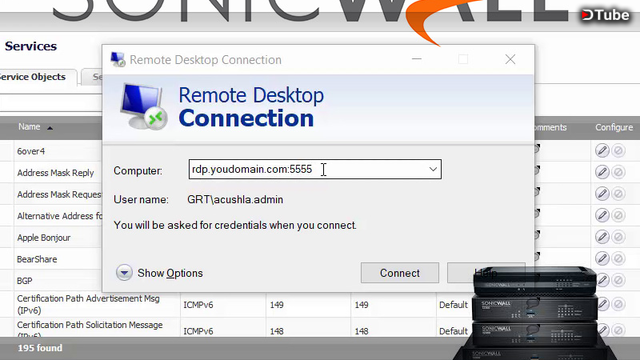Select the 6over4 row name
Image resolution: width=640 pixels, height=360 pixels.
coord(31,151)
